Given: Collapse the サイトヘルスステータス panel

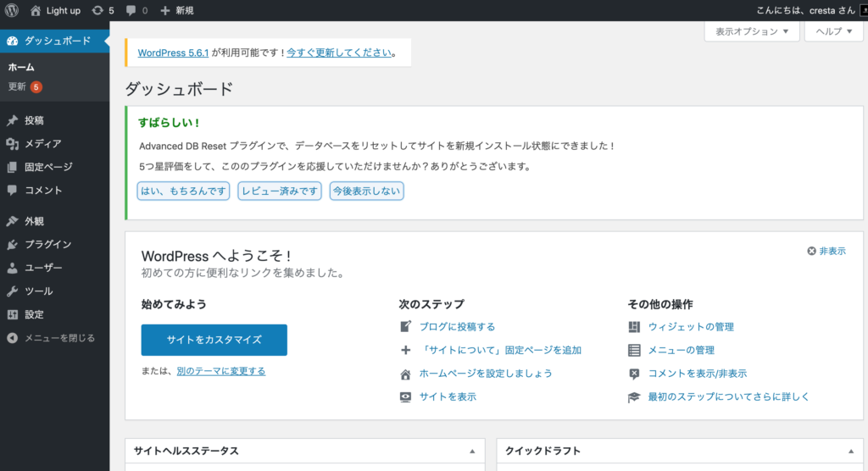Looking at the screenshot, I should 472,452.
